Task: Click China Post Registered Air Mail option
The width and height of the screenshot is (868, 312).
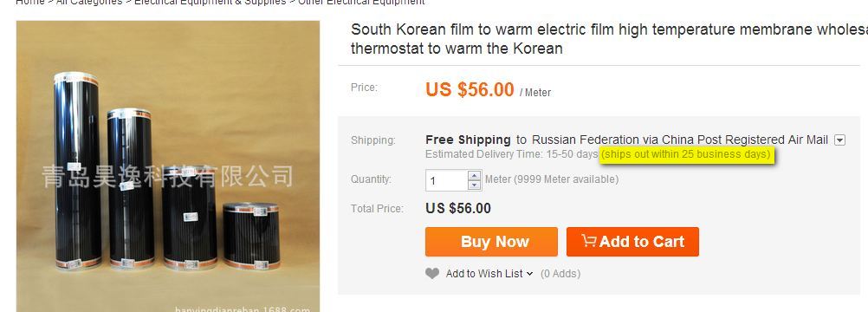Action: tap(745, 140)
